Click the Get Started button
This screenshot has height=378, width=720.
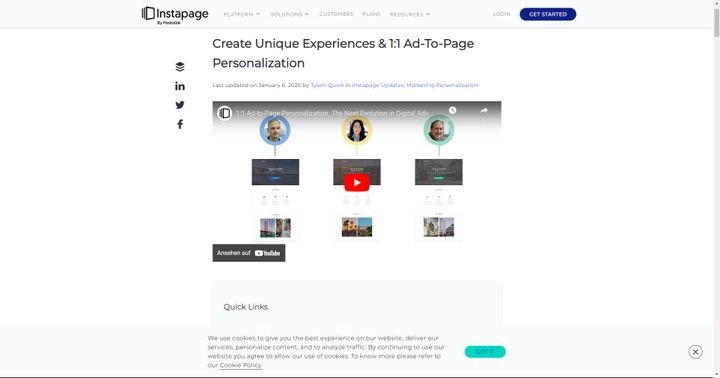(548, 14)
